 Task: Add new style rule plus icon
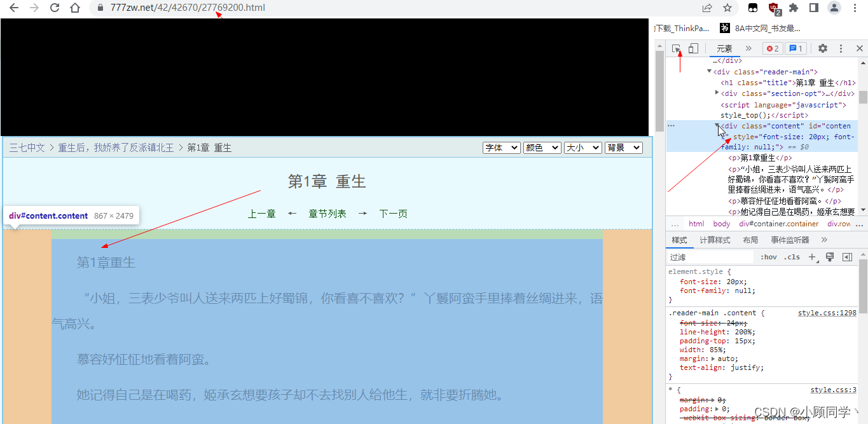pyautogui.click(x=812, y=257)
